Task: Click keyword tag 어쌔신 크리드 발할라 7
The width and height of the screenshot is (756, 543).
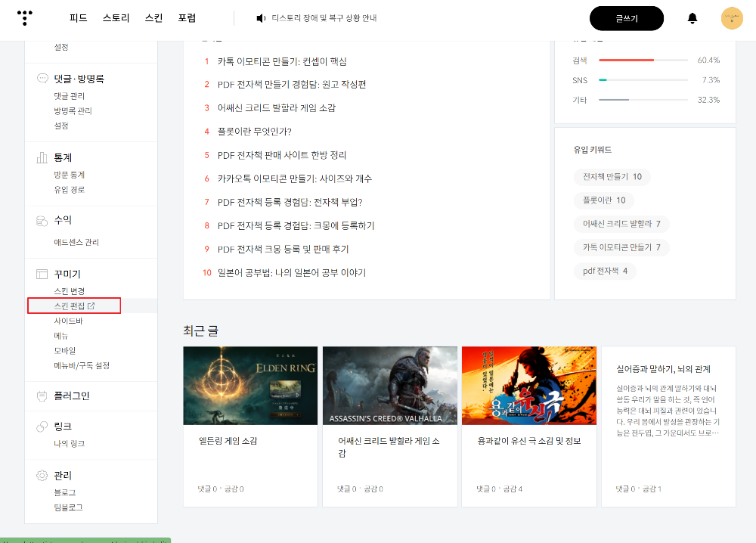Action: tap(621, 224)
